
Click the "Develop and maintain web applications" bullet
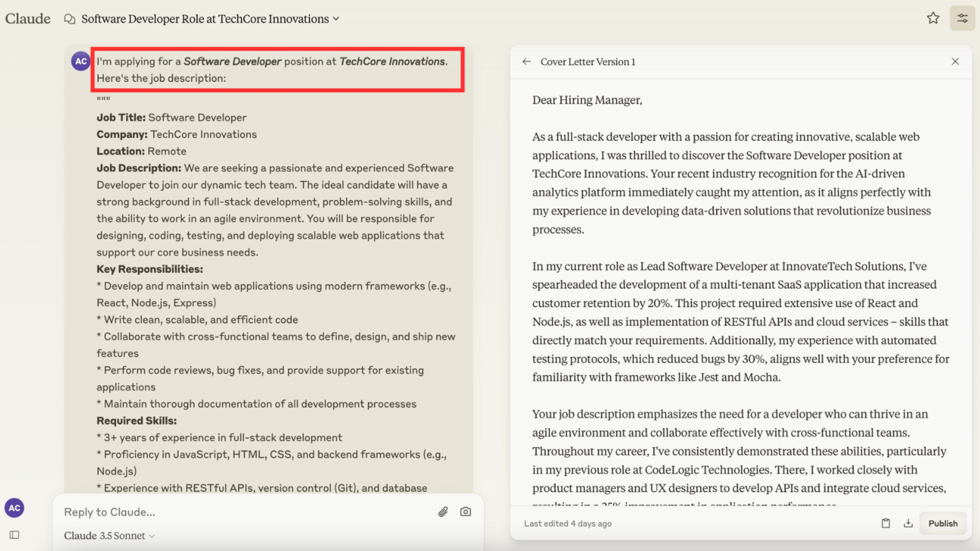coord(273,294)
